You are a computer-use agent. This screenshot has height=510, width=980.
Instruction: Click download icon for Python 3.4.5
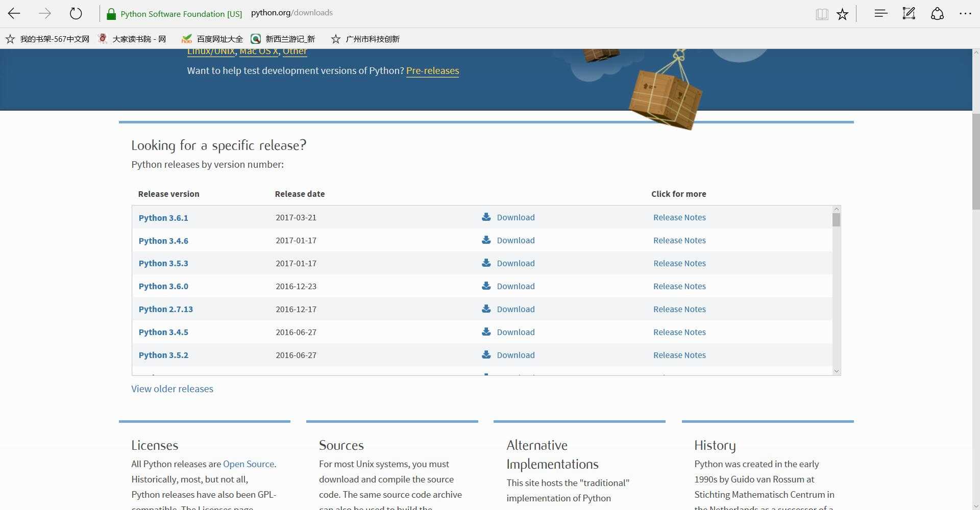[486, 331]
